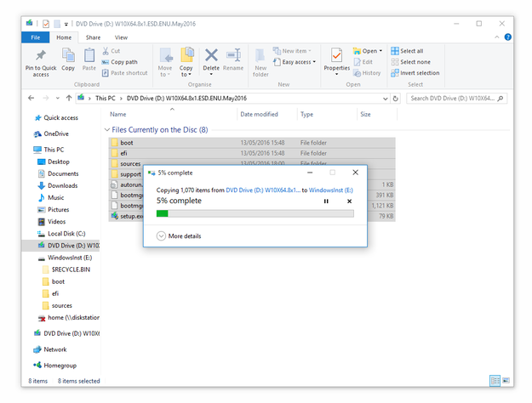Click the Refresh button beside address bar
Viewport: 532px width, 403px height.
click(x=395, y=99)
